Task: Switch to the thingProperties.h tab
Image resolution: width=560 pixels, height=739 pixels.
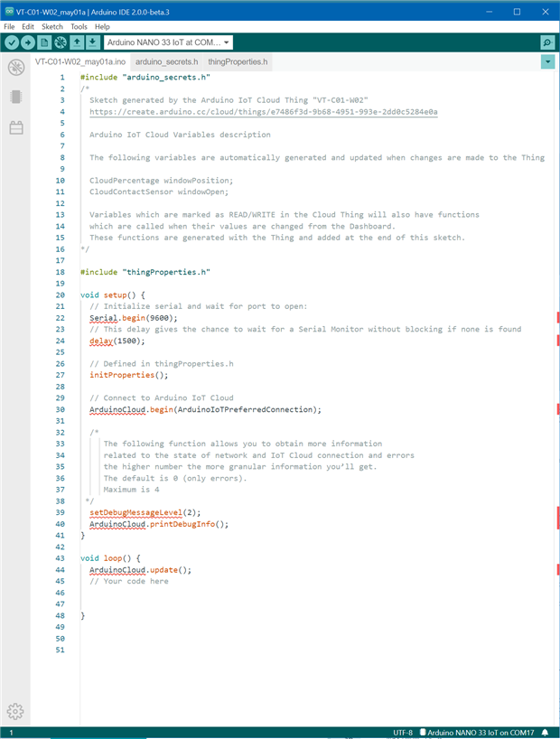Action: click(x=238, y=61)
